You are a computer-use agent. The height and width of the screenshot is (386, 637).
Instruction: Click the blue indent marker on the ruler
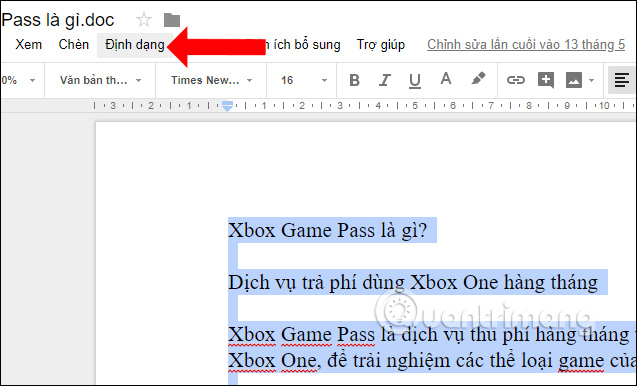[228, 106]
